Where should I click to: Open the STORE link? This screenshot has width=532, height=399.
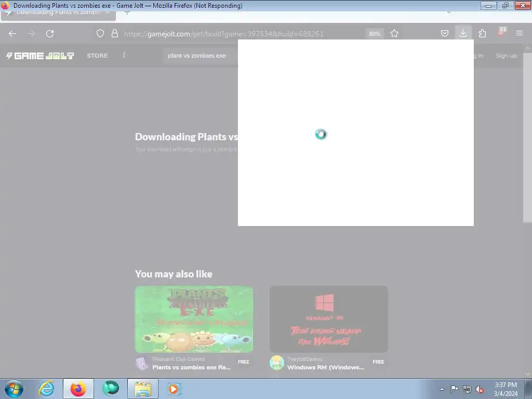(x=97, y=56)
